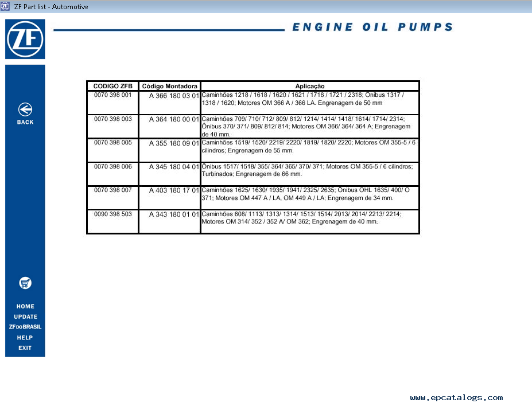
Task: Click the ZF icon in the title bar
Action: (5, 6)
